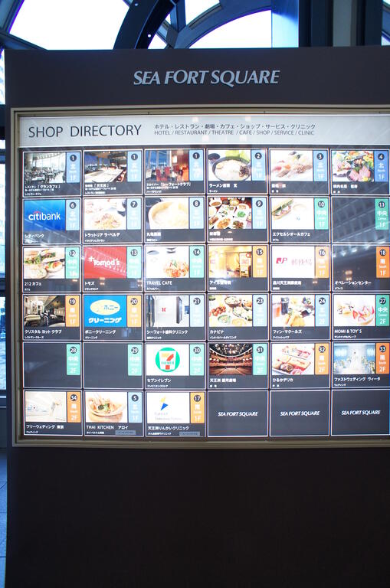The height and width of the screenshot is (588, 390).
Task: Select the number 8 floor badge
Action: [196, 214]
